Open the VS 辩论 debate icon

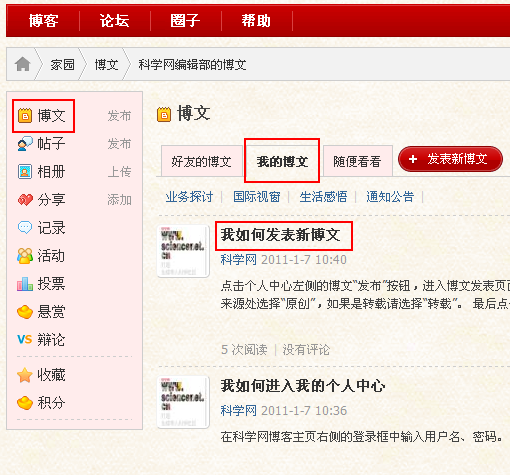coord(25,340)
